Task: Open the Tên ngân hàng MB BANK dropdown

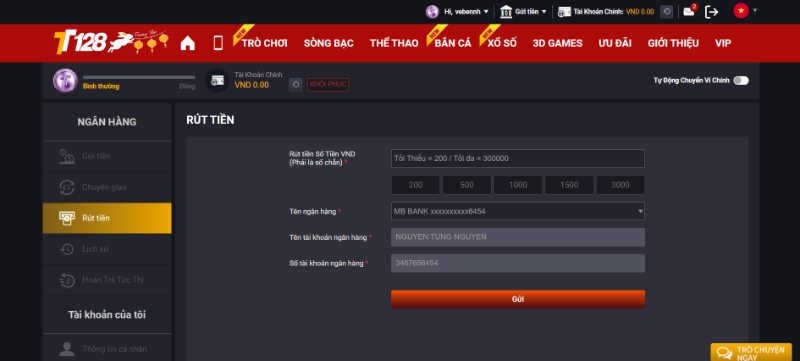Action: point(517,211)
